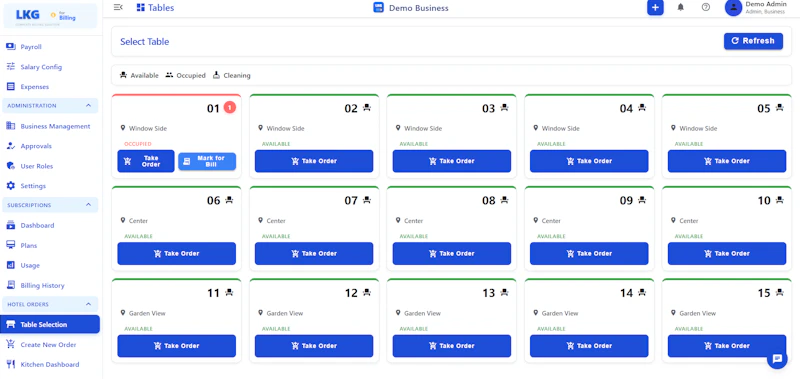This screenshot has width=800, height=379.
Task: Take order for table 15
Action: click(727, 346)
